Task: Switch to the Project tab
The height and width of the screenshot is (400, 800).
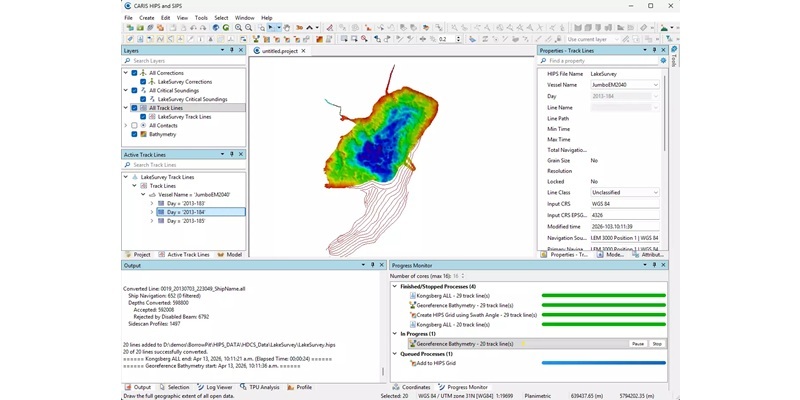Action: (138, 254)
